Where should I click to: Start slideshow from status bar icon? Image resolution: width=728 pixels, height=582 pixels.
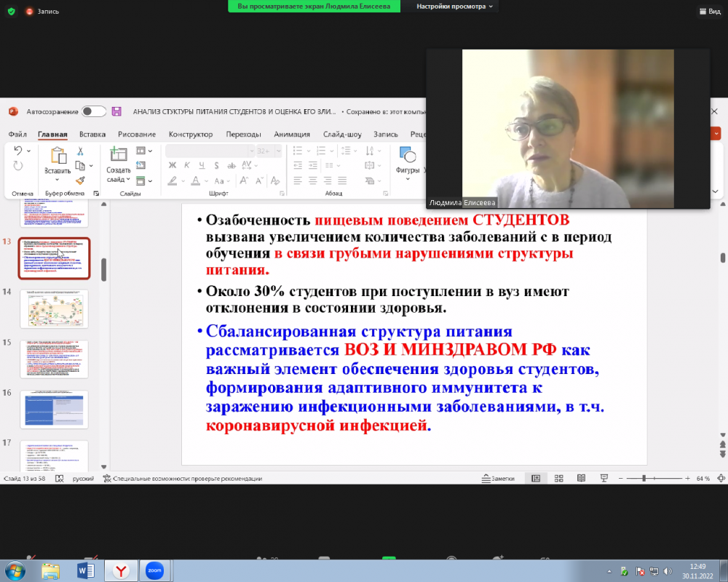(x=604, y=479)
